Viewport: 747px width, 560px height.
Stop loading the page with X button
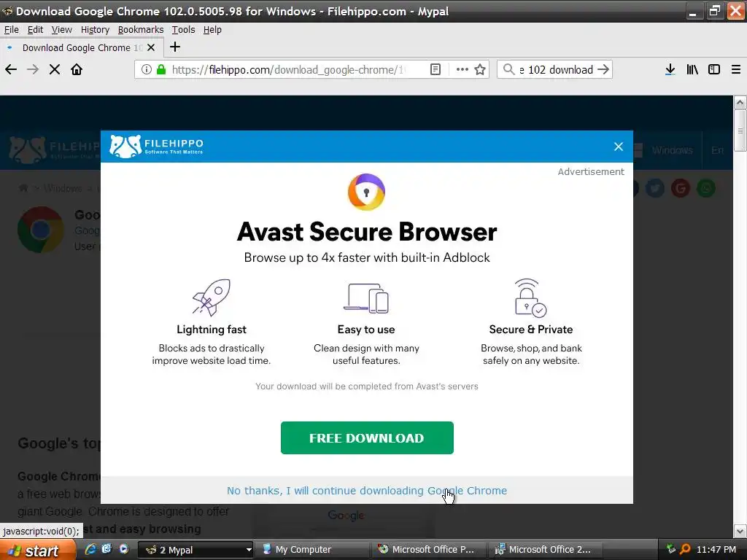(55, 69)
